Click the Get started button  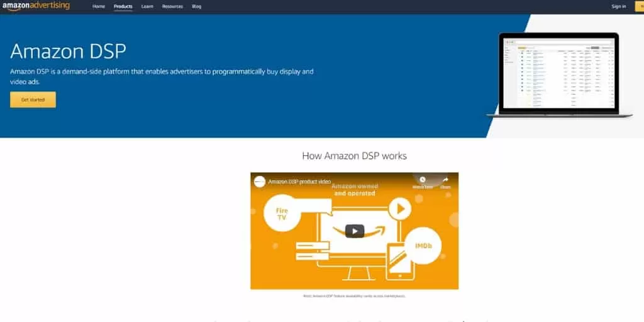pyautogui.click(x=33, y=100)
